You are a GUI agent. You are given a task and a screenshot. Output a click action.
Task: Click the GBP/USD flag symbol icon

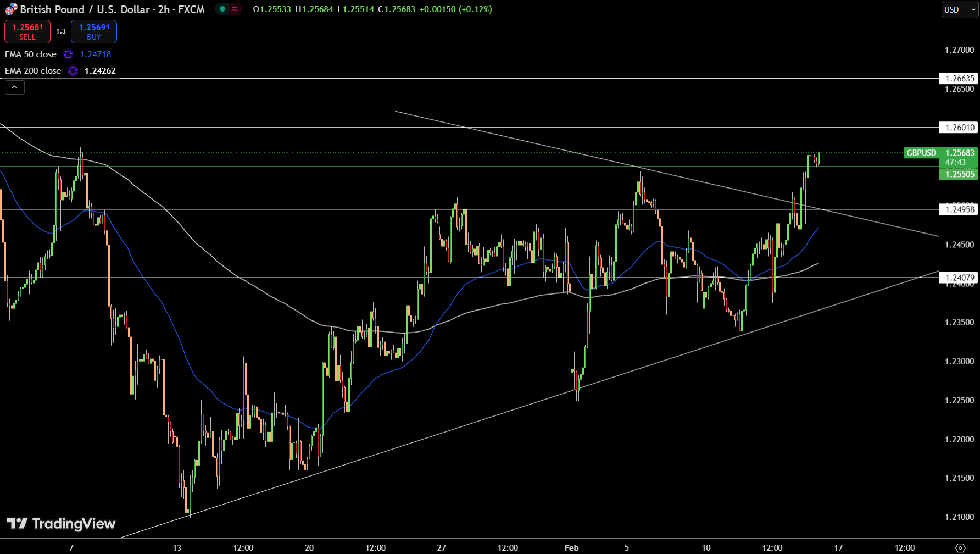pyautogui.click(x=11, y=9)
